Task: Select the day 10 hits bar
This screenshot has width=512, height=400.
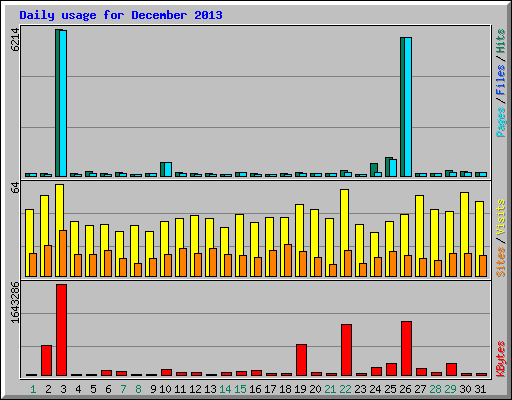Action: click(x=162, y=169)
